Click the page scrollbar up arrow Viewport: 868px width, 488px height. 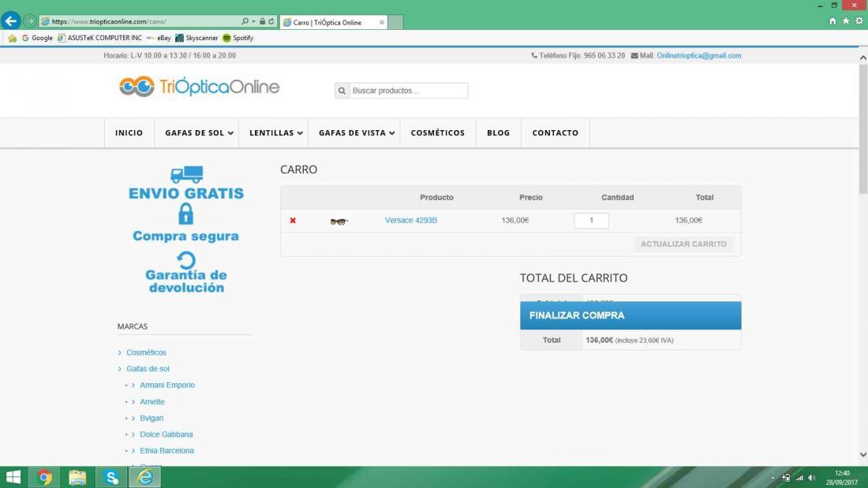(x=863, y=58)
